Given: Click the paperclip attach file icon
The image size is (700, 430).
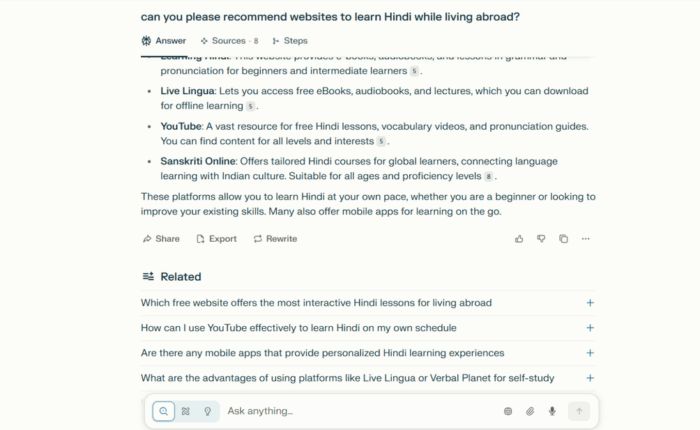Looking at the screenshot, I should point(530,411).
